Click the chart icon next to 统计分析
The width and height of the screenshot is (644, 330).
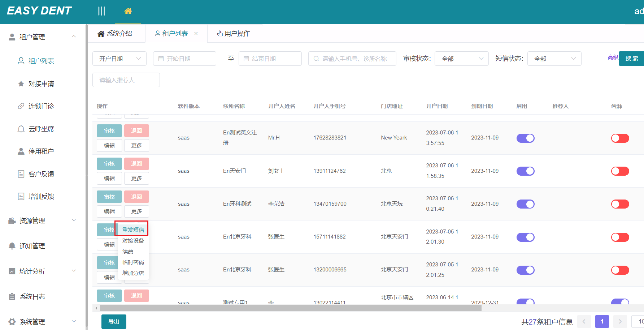coord(12,271)
